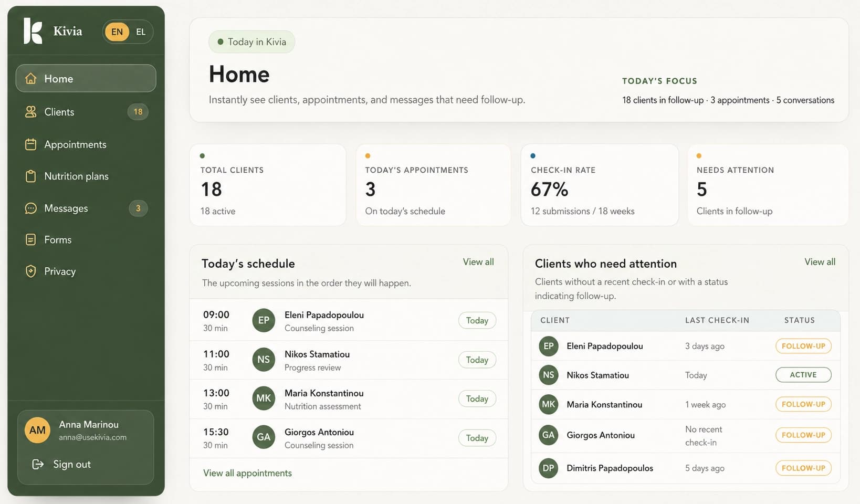This screenshot has height=504, width=860.
Task: Click the Today in Kivia pill
Action: pos(251,42)
